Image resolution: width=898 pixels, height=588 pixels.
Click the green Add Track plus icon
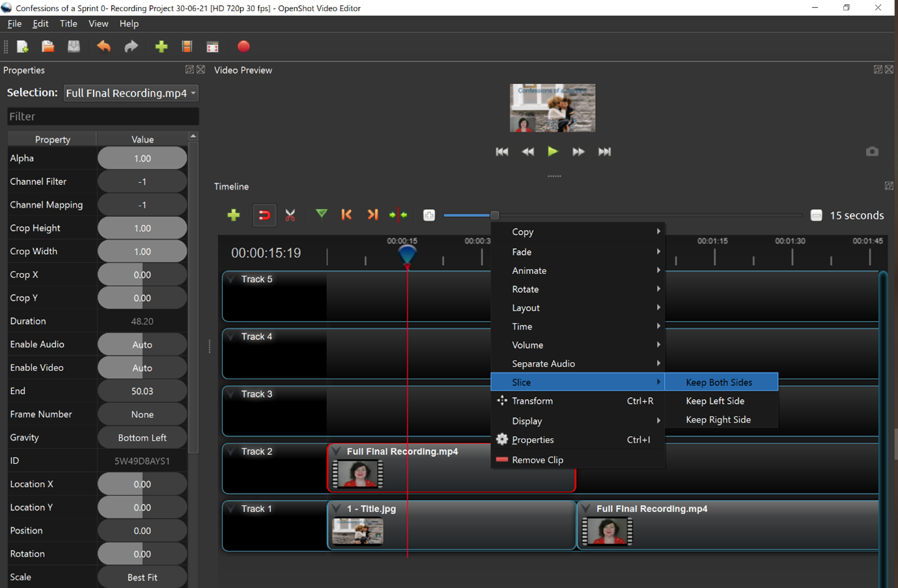(233, 215)
